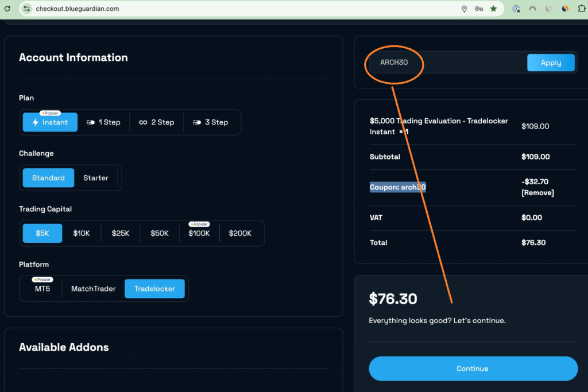
Task: Click the bookmark star icon
Action: pyautogui.click(x=493, y=9)
